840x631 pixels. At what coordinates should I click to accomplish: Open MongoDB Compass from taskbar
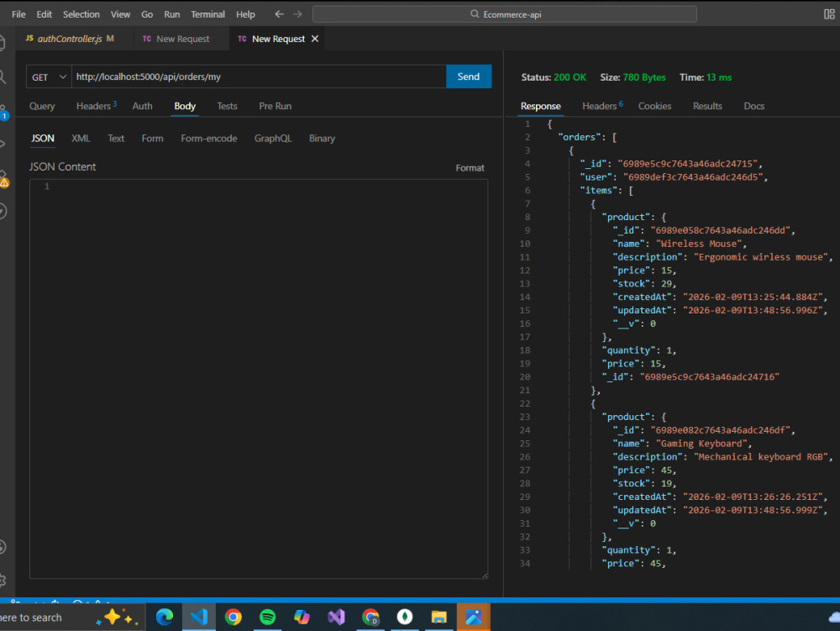coord(405,617)
